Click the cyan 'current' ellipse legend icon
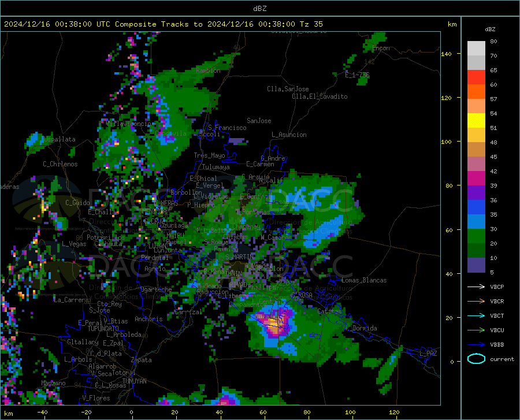 coord(476,359)
